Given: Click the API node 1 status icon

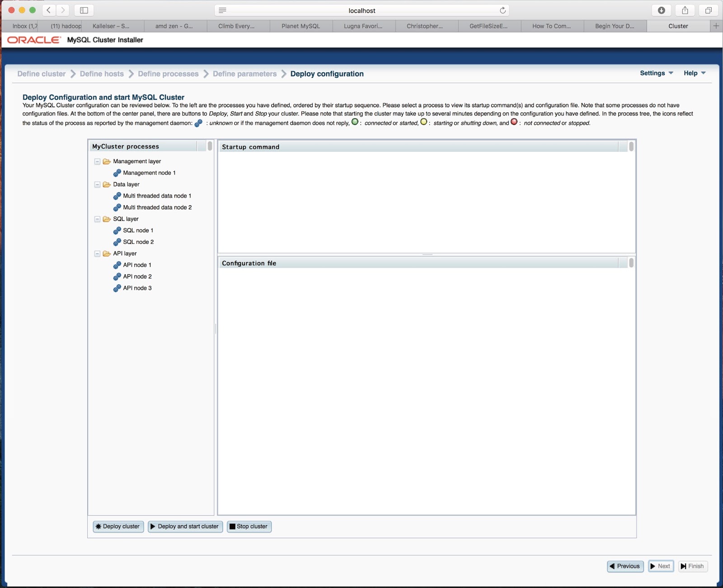Looking at the screenshot, I should click(x=117, y=265).
